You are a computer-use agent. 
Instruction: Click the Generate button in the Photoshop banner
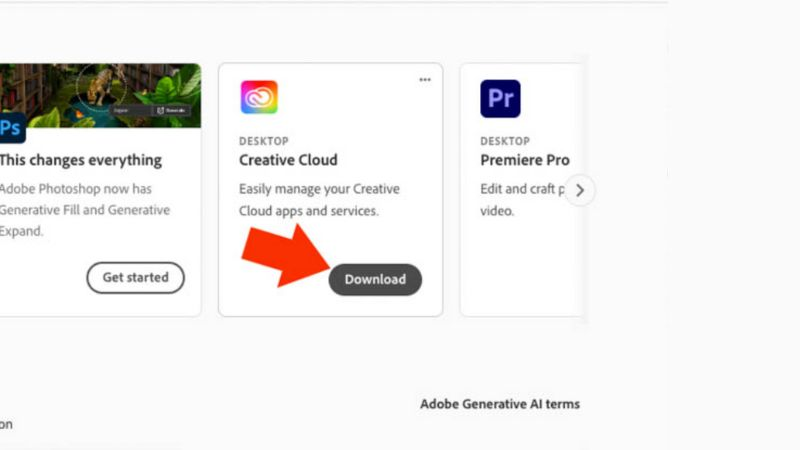tap(171, 110)
